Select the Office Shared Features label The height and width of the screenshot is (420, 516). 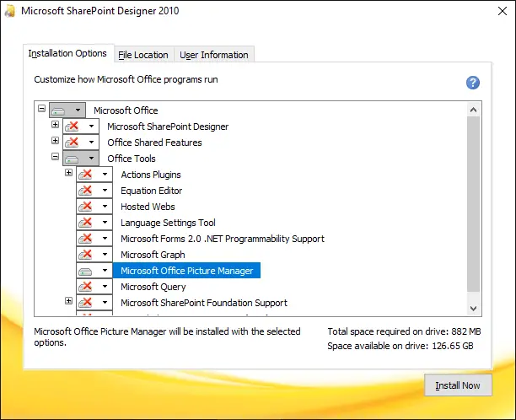click(154, 143)
